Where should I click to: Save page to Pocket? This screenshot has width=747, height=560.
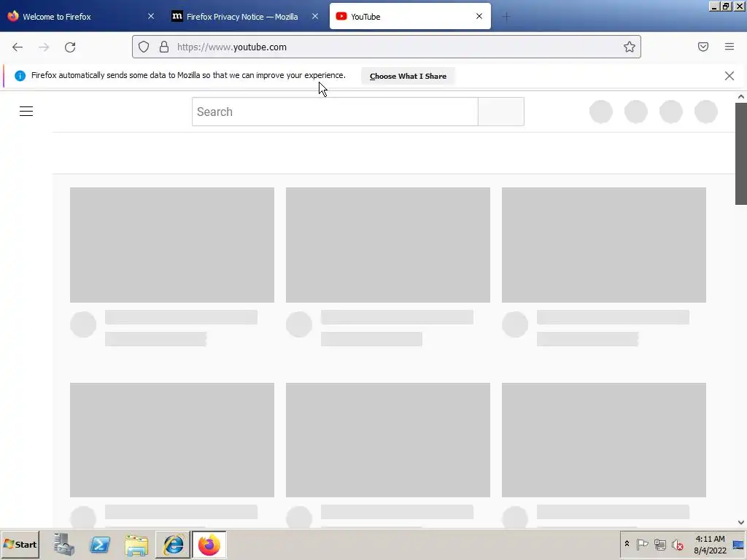(703, 47)
